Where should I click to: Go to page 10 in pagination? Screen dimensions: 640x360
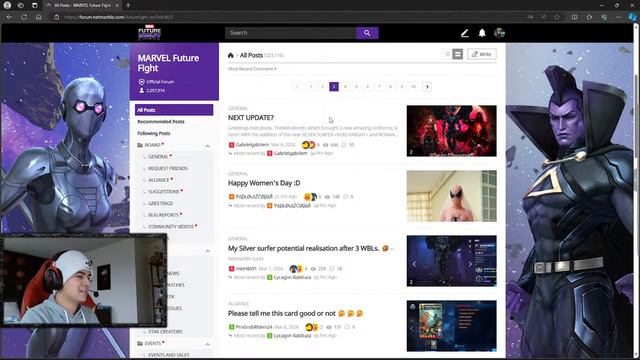[x=413, y=87]
